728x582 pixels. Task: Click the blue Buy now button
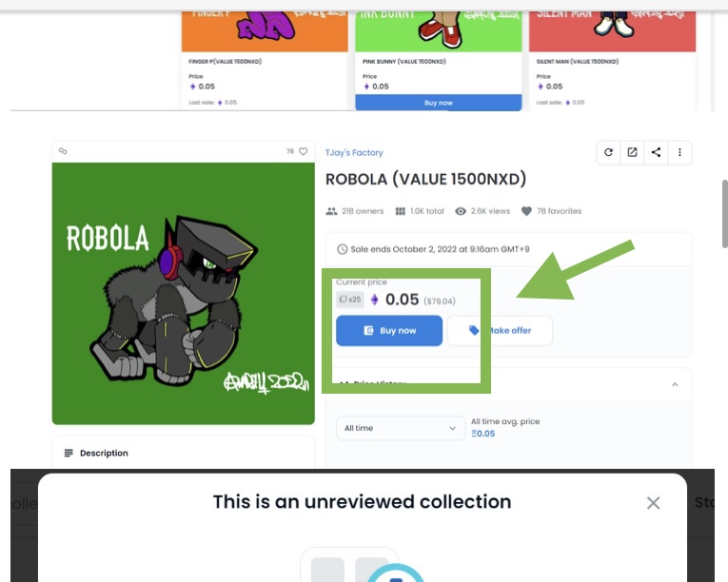tap(389, 330)
